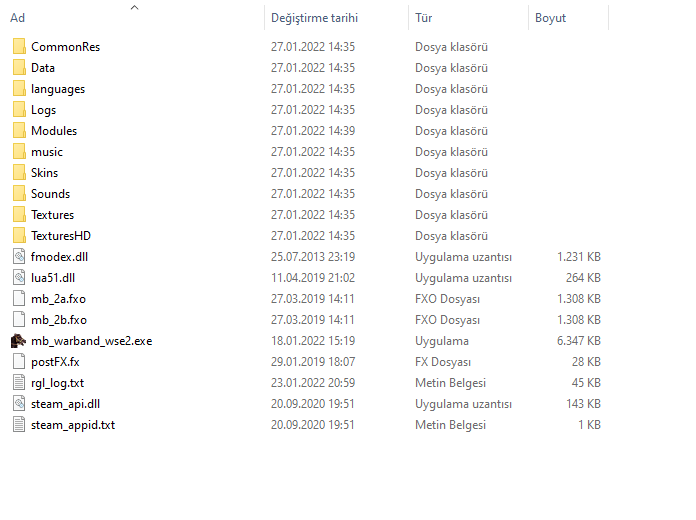Click the mb_warband_wse2.exe application icon
This screenshot has height=520, width=696.
19,341
